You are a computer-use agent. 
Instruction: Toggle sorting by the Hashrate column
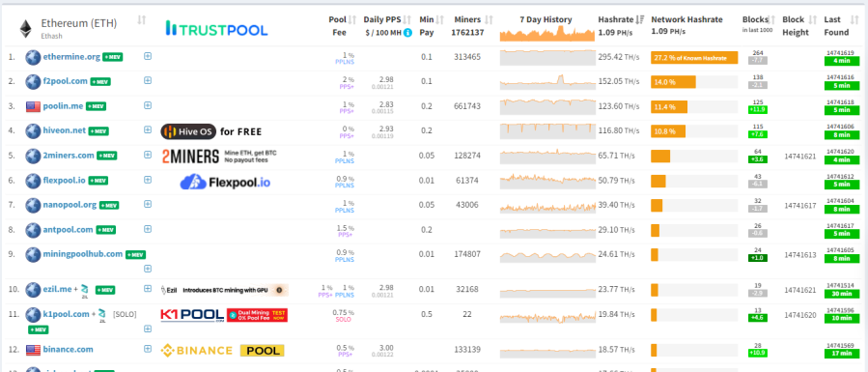pyautogui.click(x=640, y=20)
